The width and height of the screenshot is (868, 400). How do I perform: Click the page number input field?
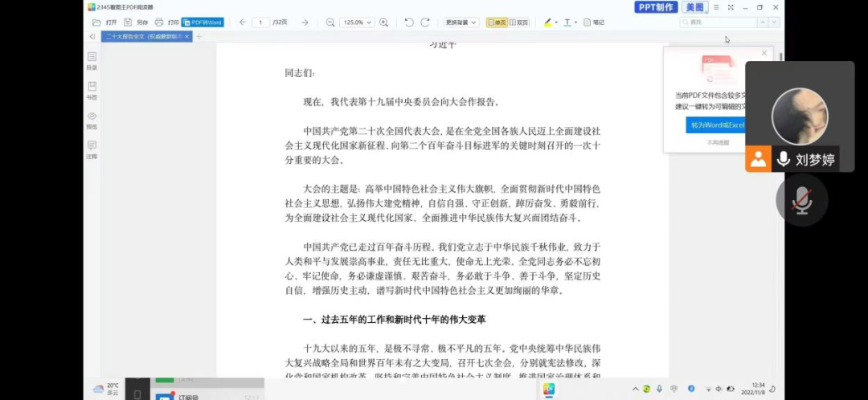(x=260, y=22)
